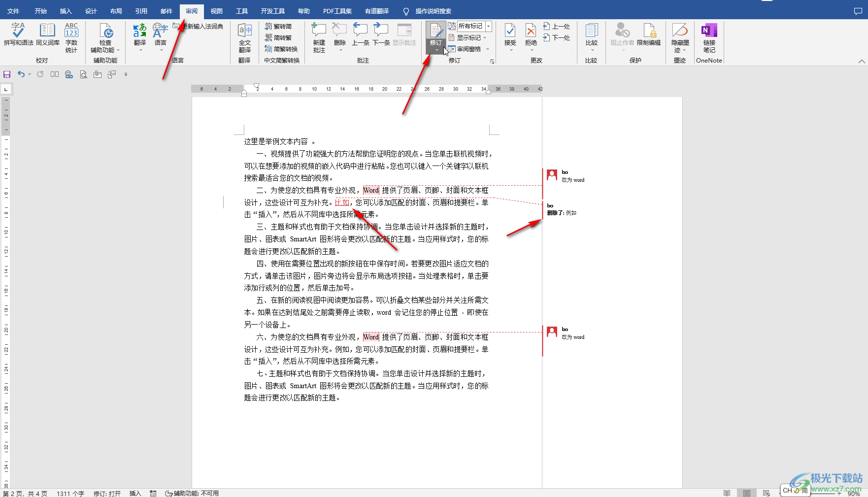Click Restrict Editing (限制编辑)
The height and width of the screenshot is (497, 868).
[649, 34]
